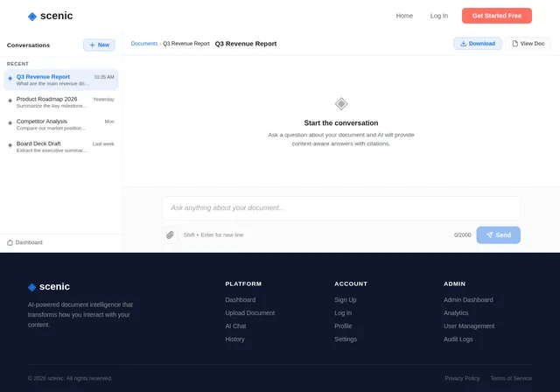Open Upload Document footer link

(x=250, y=313)
